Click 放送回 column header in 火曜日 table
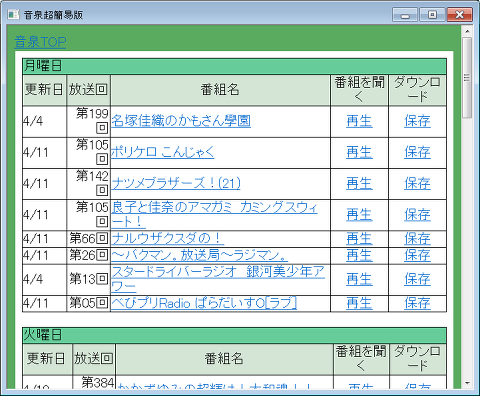 coord(94,359)
